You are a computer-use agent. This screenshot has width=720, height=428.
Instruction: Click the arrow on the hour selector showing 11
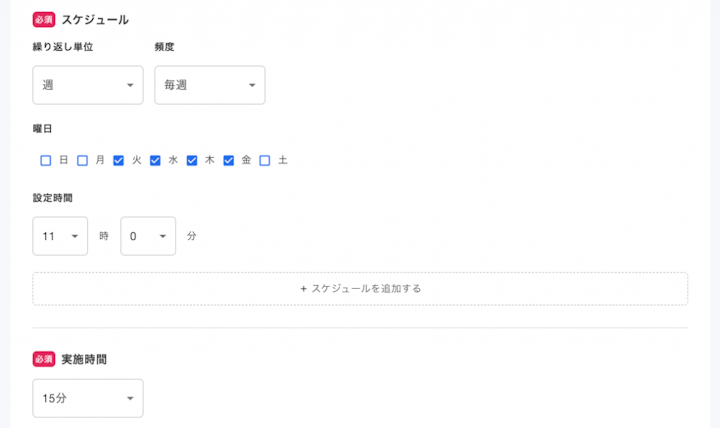pyautogui.click(x=74, y=237)
